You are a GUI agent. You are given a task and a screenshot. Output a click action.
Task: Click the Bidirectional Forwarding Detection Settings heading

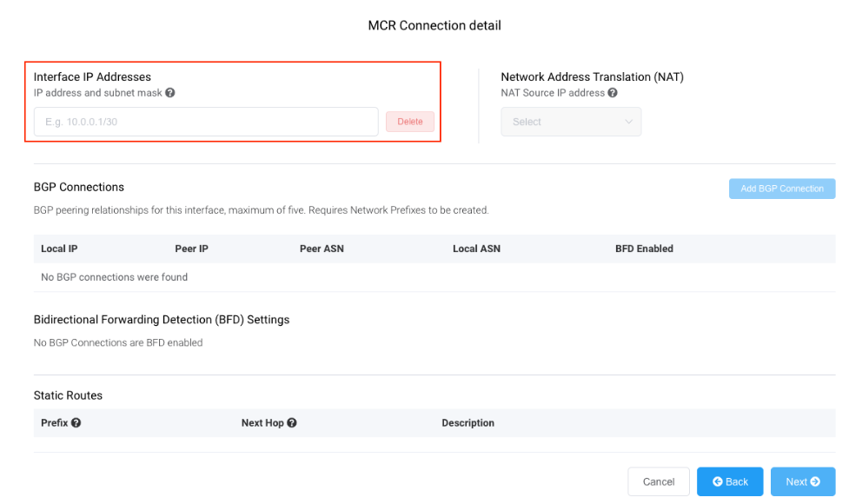click(162, 319)
